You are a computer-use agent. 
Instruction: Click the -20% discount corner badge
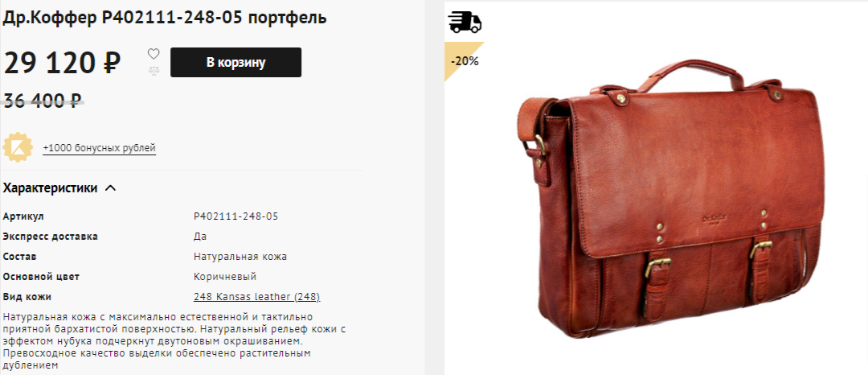click(x=463, y=60)
